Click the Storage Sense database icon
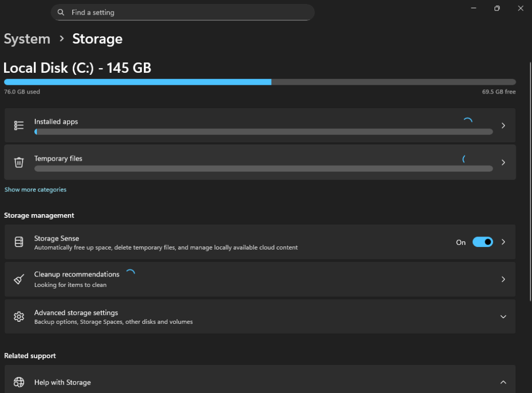This screenshot has width=532, height=393. point(19,242)
